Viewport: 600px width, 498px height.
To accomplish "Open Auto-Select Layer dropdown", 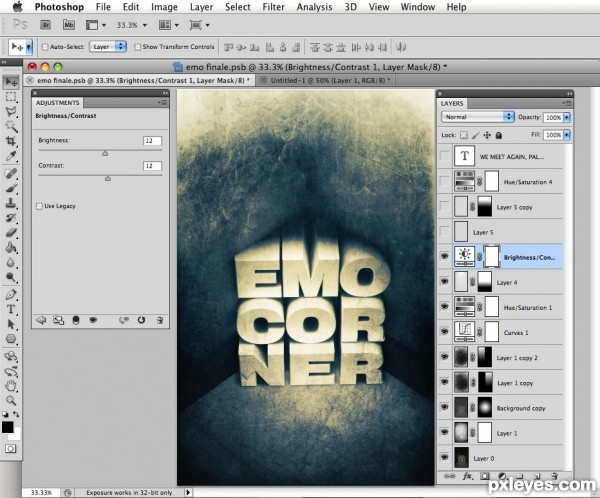I will click(x=108, y=47).
